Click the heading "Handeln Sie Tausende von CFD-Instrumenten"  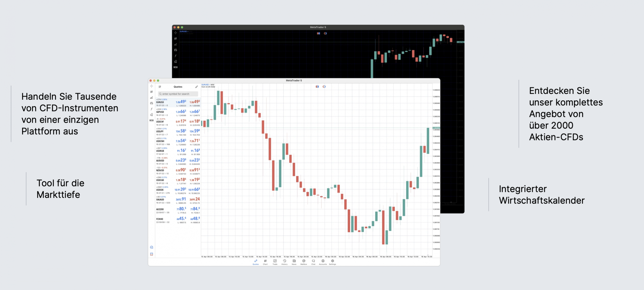coord(70,102)
